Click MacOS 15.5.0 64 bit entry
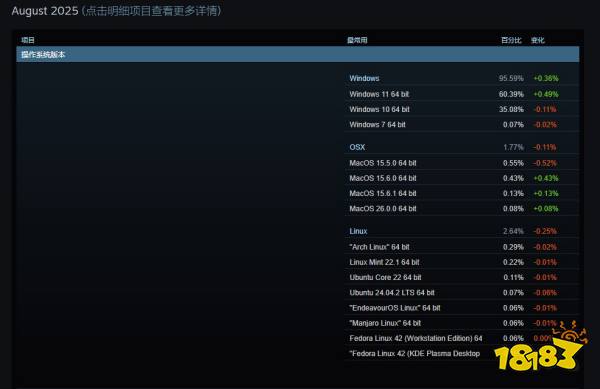Screen dimensions: 600x389 (x=462, y=163)
